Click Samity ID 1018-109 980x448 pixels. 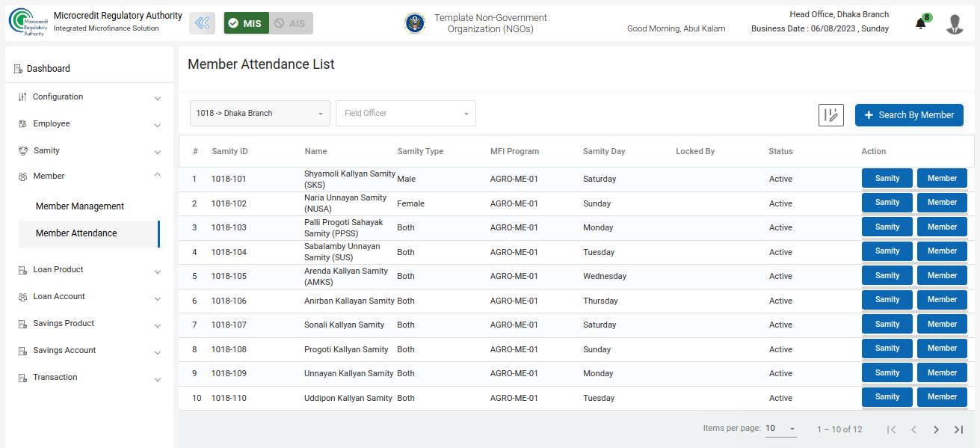click(229, 374)
